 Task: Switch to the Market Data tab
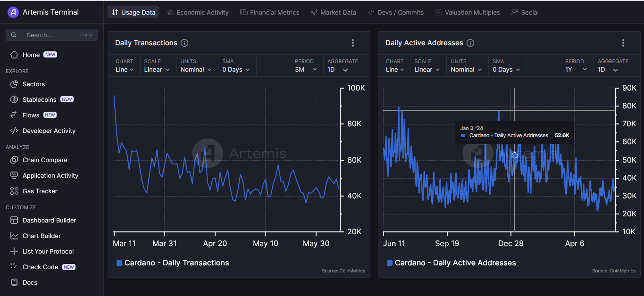[x=334, y=12]
